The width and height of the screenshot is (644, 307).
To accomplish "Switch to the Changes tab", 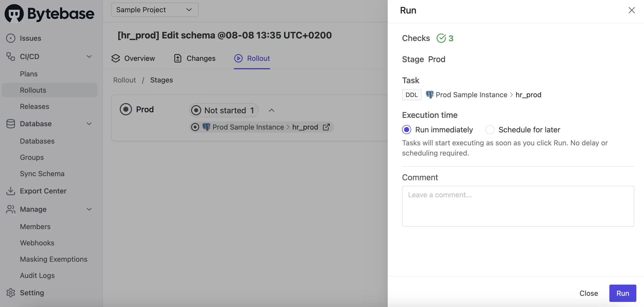I will tap(201, 58).
